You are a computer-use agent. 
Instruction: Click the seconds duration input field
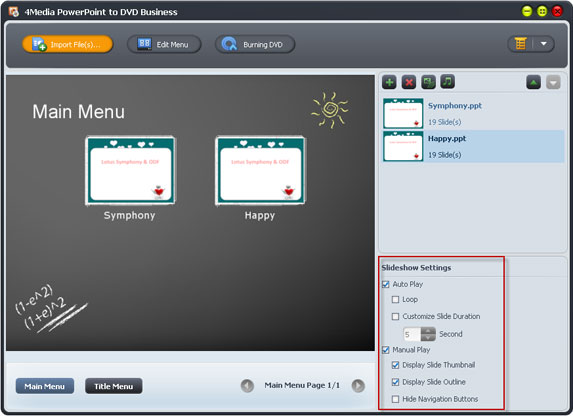pyautogui.click(x=412, y=334)
